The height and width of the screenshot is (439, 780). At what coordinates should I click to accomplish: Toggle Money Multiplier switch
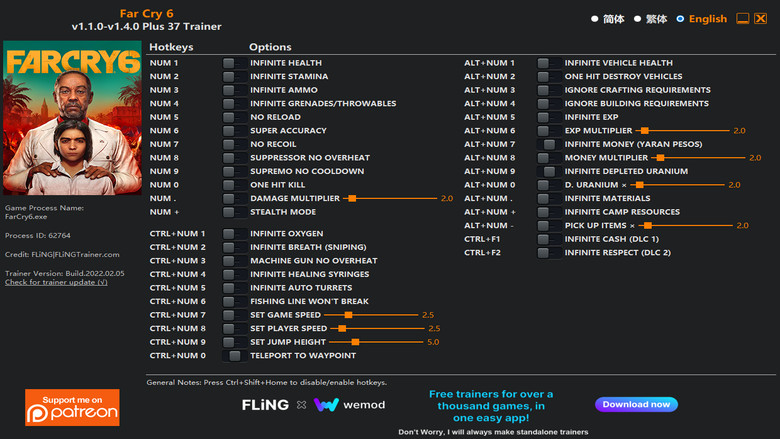coord(549,158)
